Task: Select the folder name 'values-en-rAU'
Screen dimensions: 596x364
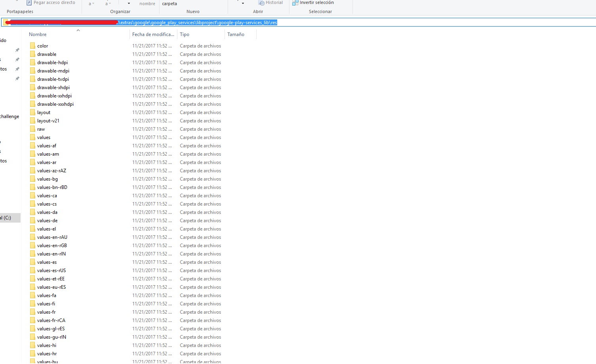Action: [x=52, y=237]
